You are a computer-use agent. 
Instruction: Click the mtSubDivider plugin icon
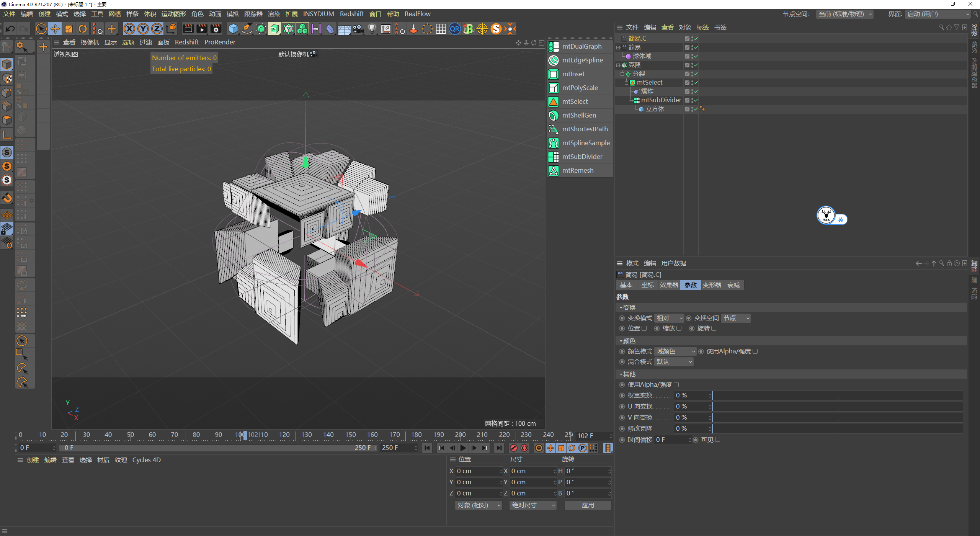tap(554, 157)
